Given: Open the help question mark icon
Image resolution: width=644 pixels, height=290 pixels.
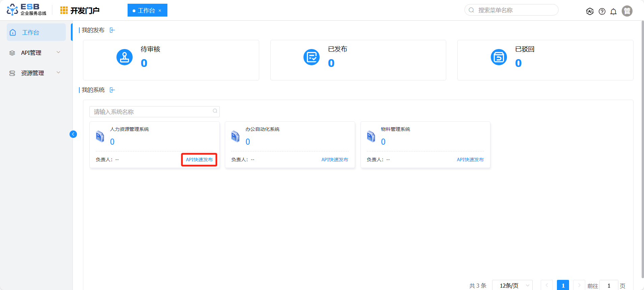Looking at the screenshot, I should 602,11.
